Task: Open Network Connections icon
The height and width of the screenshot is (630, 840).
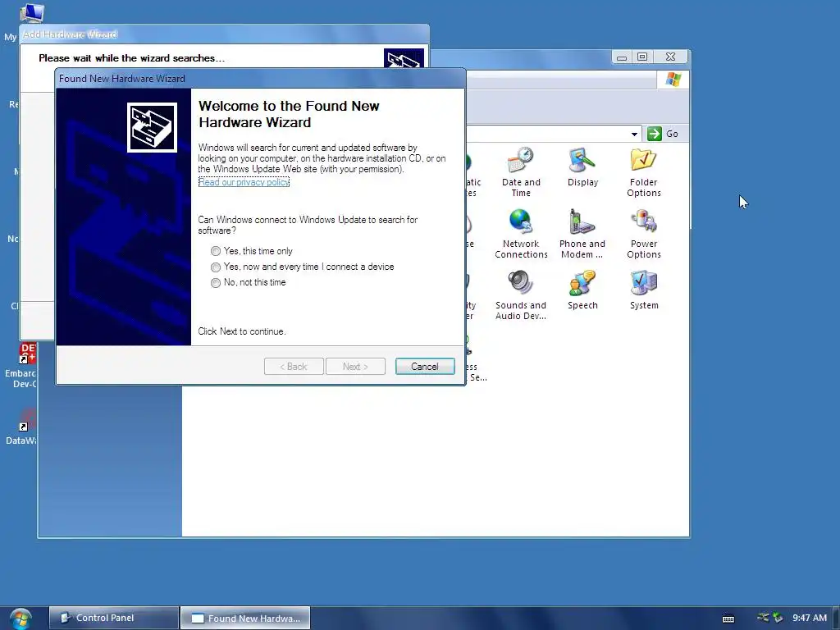Action: tap(521, 234)
